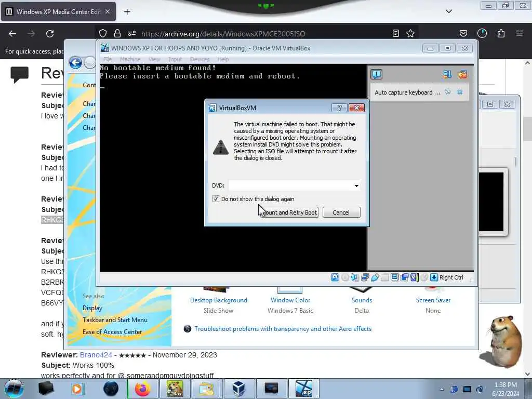This screenshot has height=399, width=532.
Task: Click the Firefox reload page button
Action: [x=50, y=34]
